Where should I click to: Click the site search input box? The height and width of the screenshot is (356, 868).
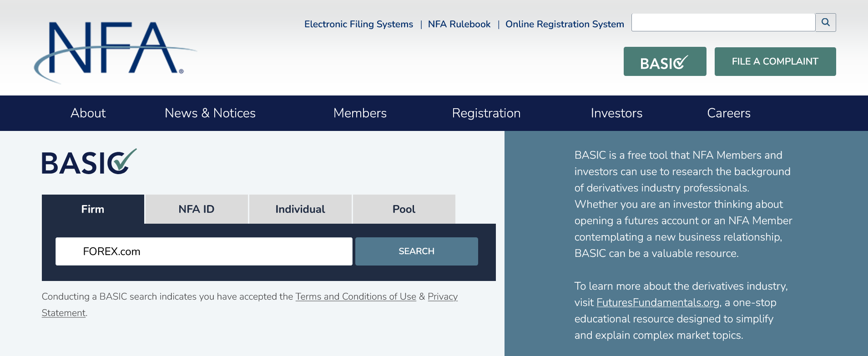point(723,22)
